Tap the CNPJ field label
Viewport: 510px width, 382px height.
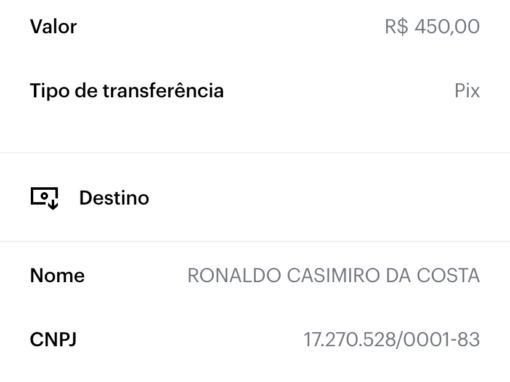(x=53, y=340)
